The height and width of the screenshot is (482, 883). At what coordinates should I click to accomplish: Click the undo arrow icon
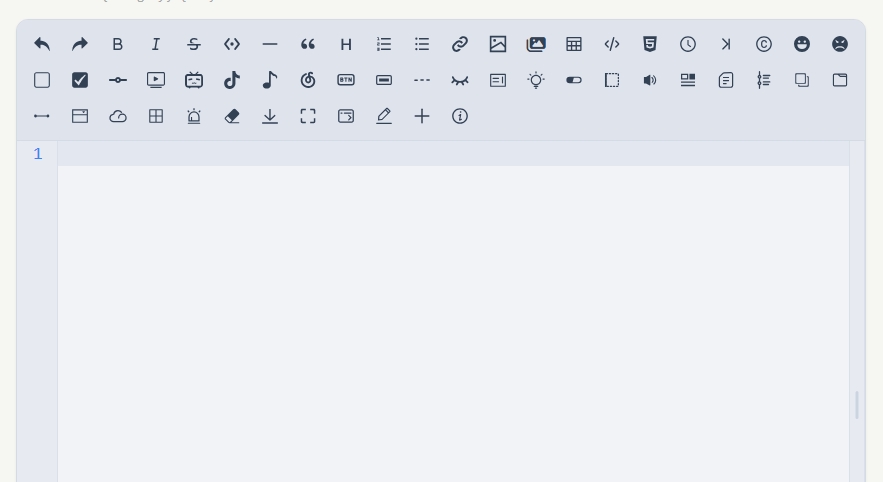pos(42,44)
